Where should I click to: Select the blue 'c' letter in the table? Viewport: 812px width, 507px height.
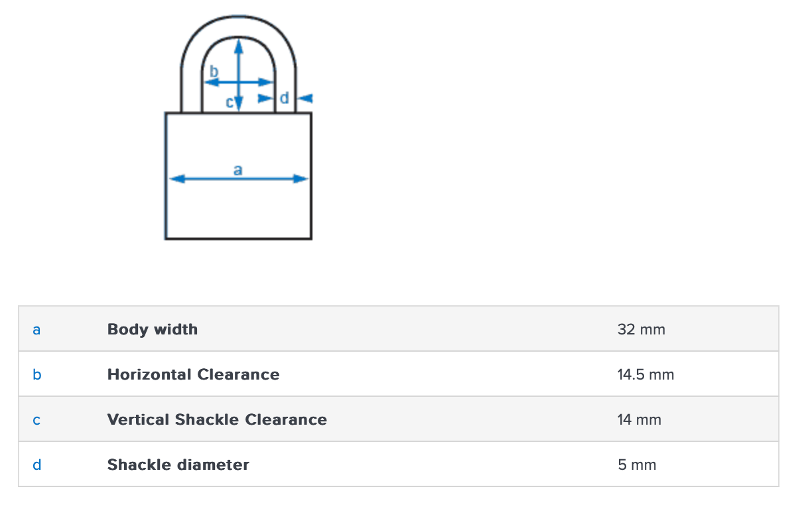click(x=36, y=420)
